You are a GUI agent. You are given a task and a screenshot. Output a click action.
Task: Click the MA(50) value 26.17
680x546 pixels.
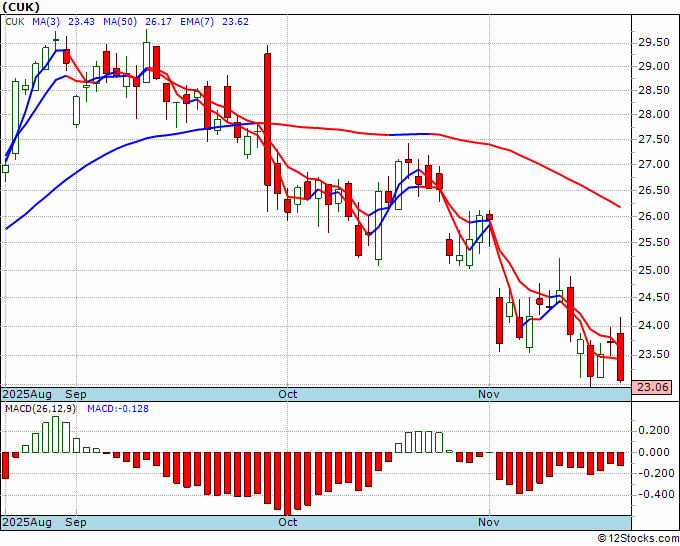[158, 22]
